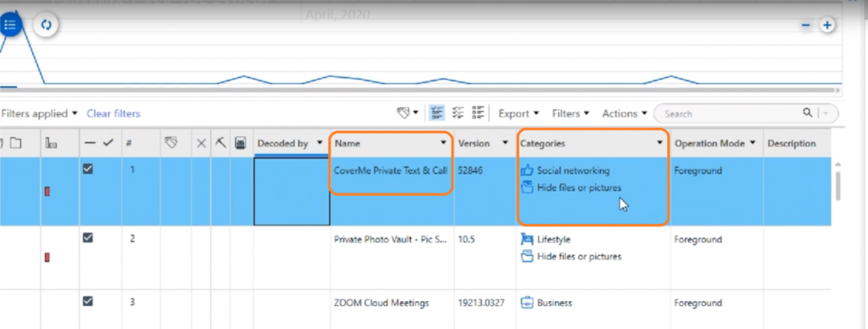Toggle the ZOOM Cloud Meetings row checkbox
This screenshot has height=329, width=868.
[x=87, y=301]
